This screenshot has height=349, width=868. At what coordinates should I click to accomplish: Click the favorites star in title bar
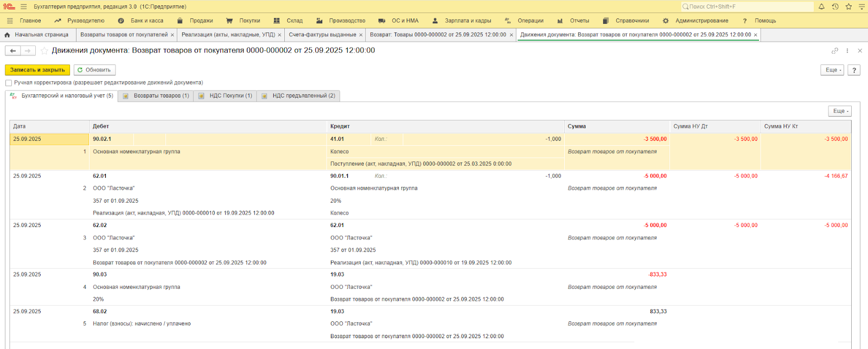coord(848,7)
